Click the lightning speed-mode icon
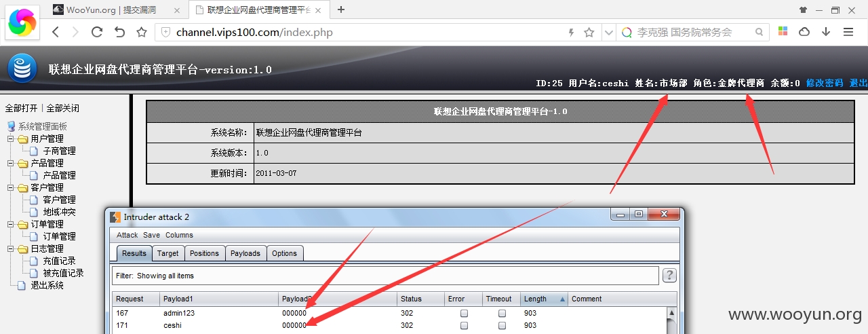This screenshot has width=868, height=334. point(571,32)
